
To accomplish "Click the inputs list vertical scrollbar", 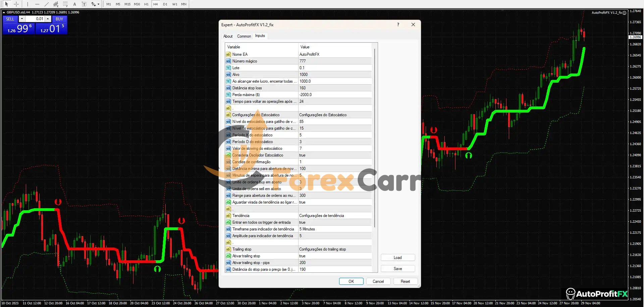I will 375,138.
